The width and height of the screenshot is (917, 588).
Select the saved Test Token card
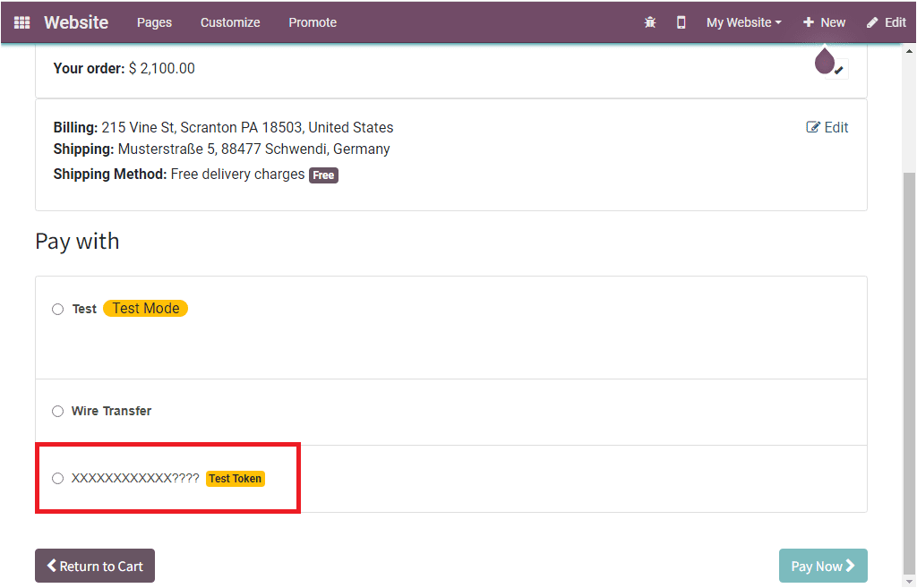57,478
